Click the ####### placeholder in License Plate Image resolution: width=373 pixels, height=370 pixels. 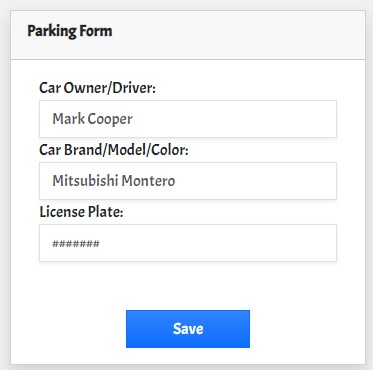76,244
